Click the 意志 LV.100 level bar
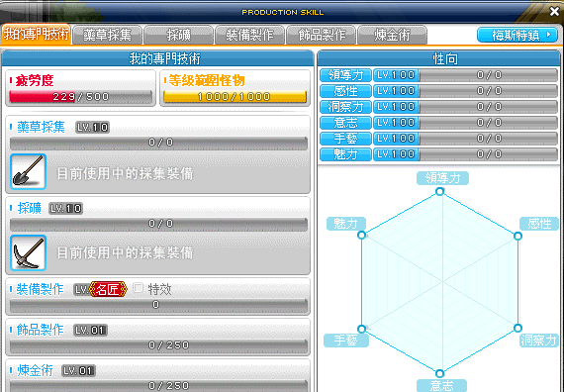 point(465,123)
